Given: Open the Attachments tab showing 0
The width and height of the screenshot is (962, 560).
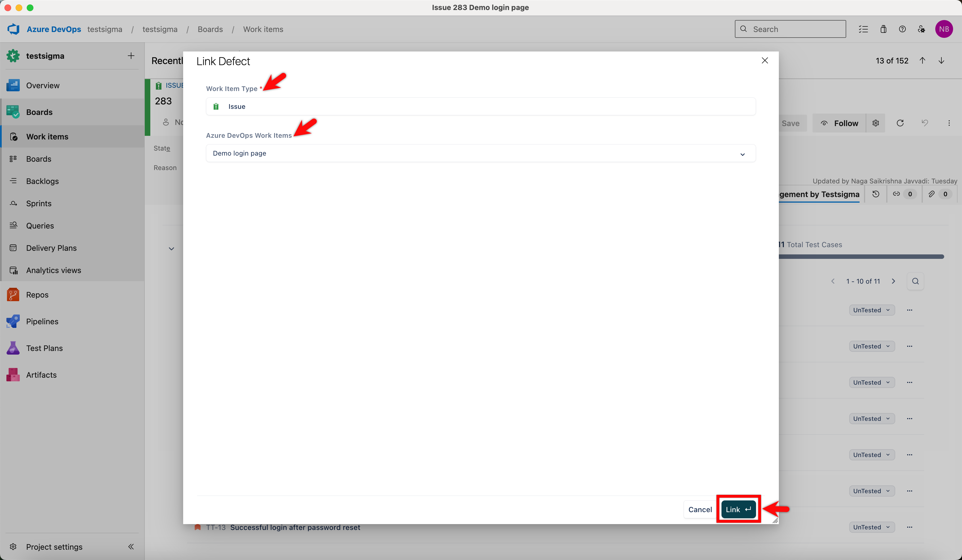Looking at the screenshot, I should tap(939, 194).
